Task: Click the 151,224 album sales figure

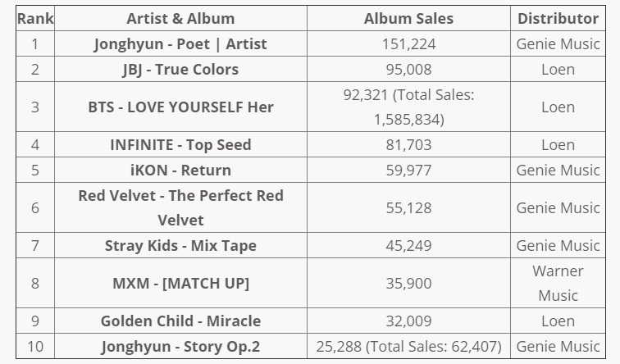Action: tap(408, 43)
